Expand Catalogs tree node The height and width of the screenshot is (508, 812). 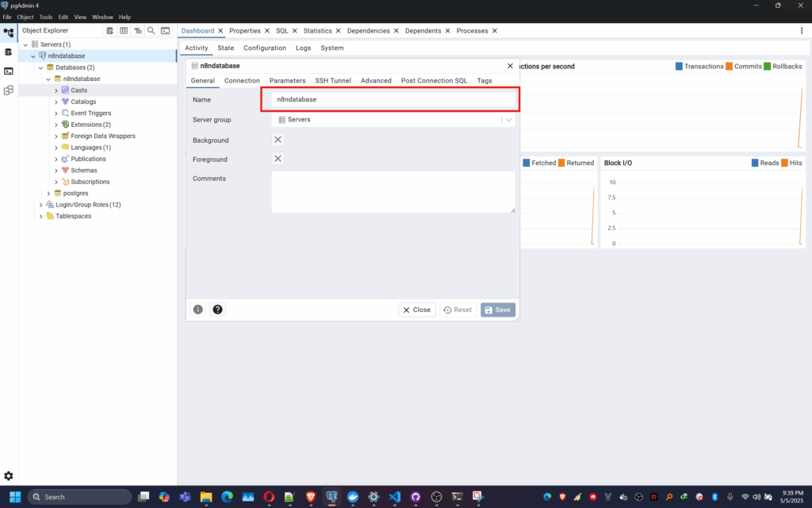coord(56,102)
